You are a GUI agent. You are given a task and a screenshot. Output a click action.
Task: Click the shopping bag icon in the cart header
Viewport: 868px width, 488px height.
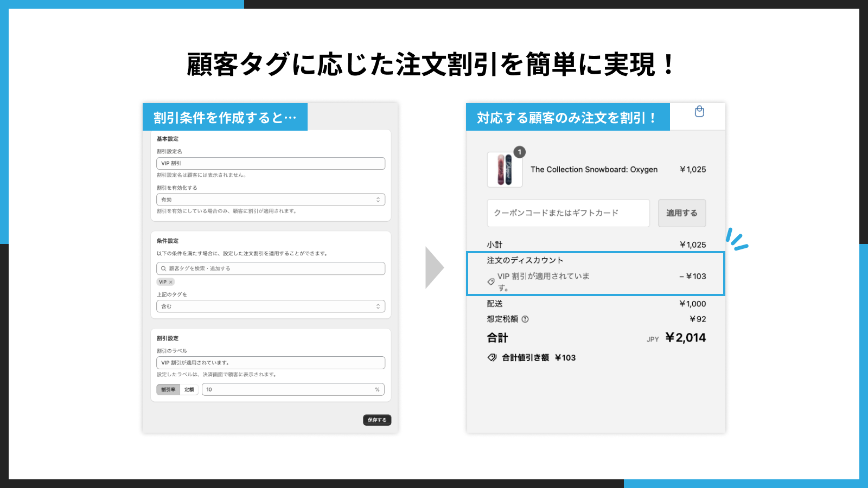[699, 112]
